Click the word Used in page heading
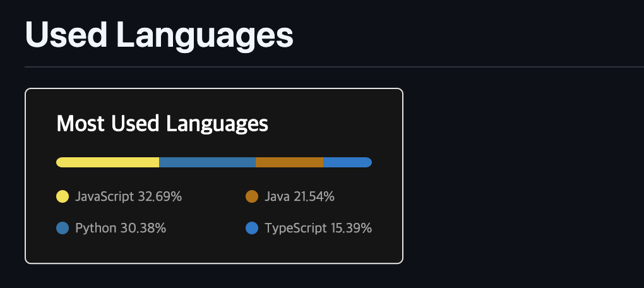 tap(66, 35)
